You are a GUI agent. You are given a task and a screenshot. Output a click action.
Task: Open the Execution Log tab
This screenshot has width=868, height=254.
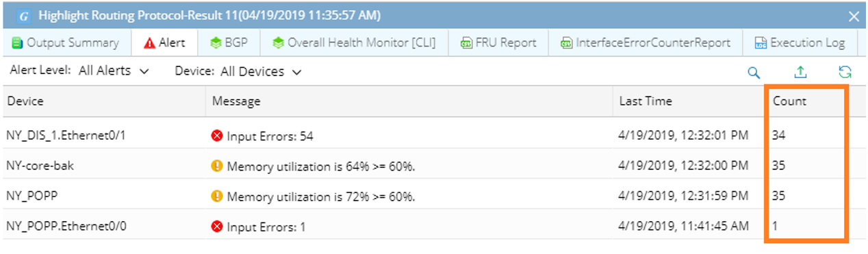(x=800, y=42)
